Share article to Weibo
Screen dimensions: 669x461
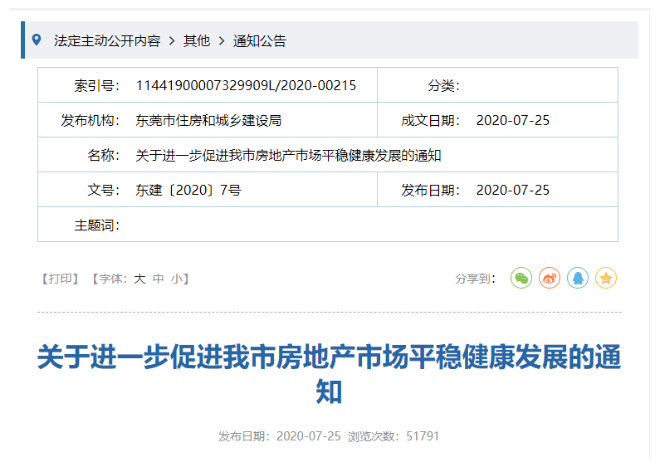click(x=550, y=278)
